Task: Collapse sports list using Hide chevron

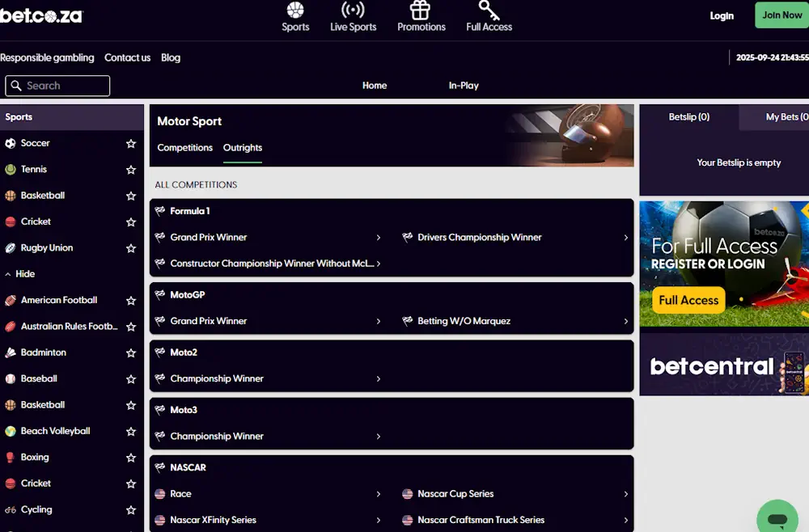Action: pos(8,274)
